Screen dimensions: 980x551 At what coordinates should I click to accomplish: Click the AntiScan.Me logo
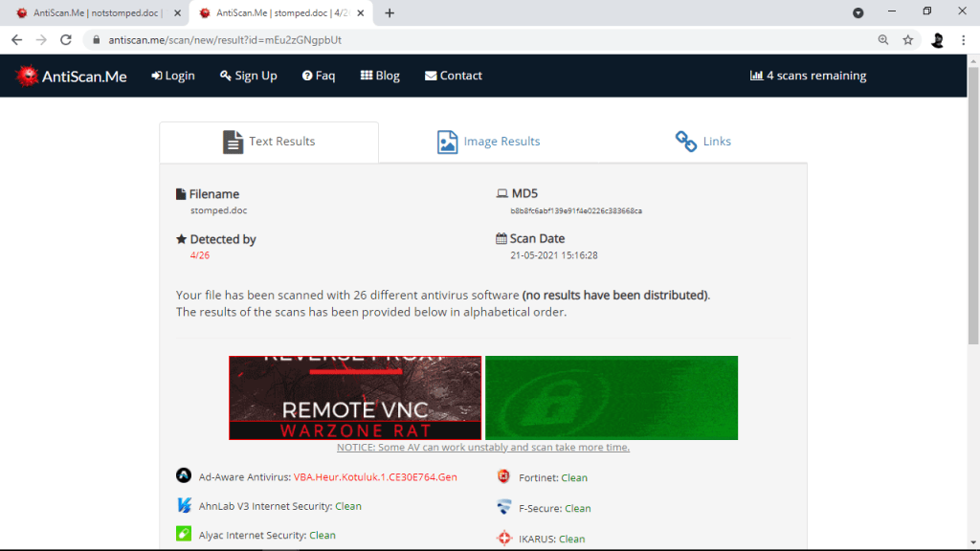(72, 77)
